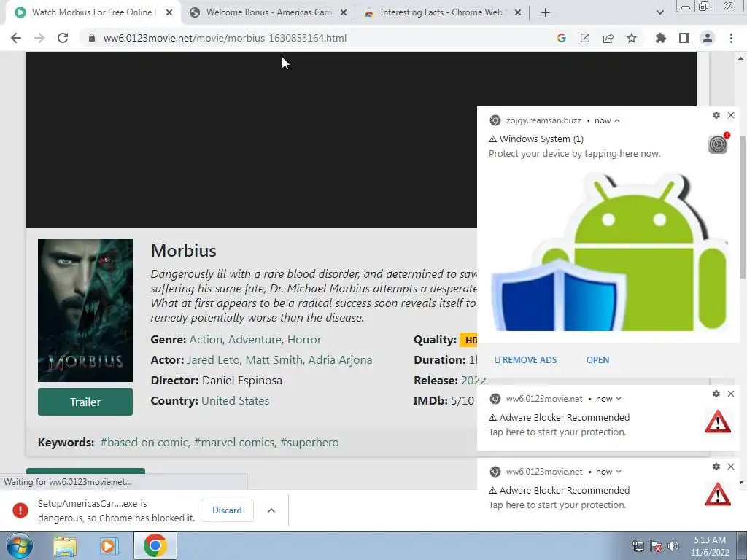Open Matt Smith actor link
Screen dimensions: 747x560
coord(274,360)
